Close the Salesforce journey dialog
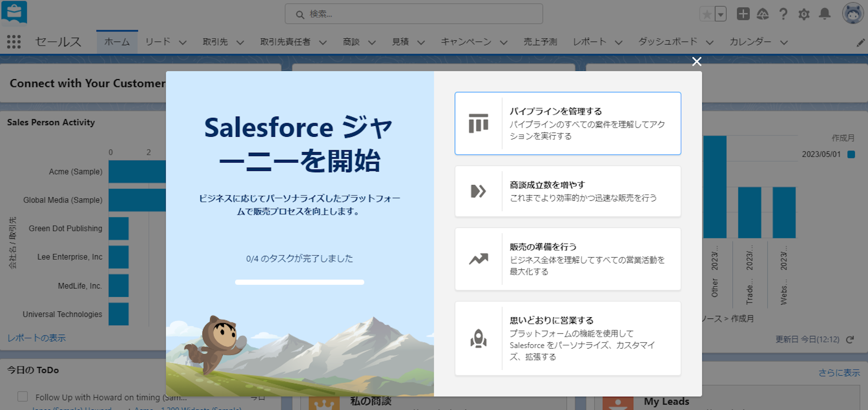 (696, 62)
